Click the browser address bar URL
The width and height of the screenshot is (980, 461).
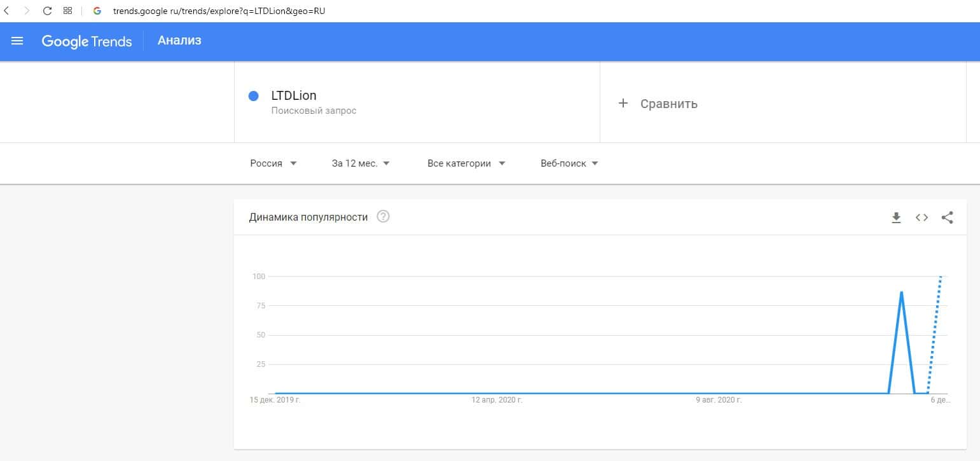pyautogui.click(x=219, y=11)
